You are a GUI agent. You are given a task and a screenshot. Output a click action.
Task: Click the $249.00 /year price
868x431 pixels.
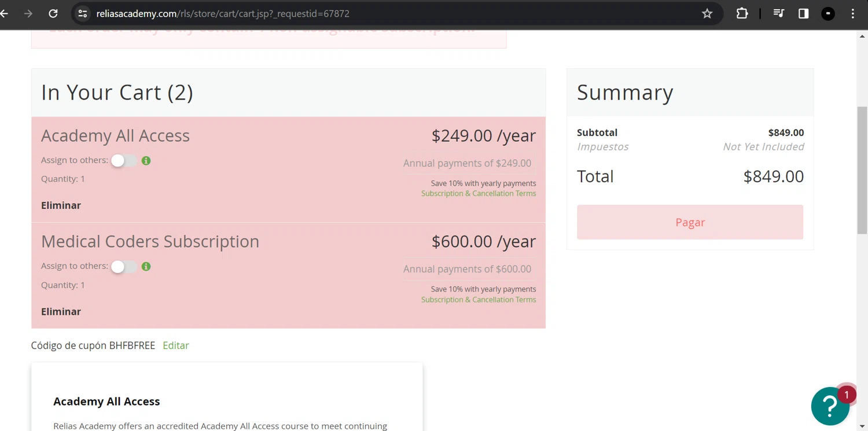tap(484, 135)
